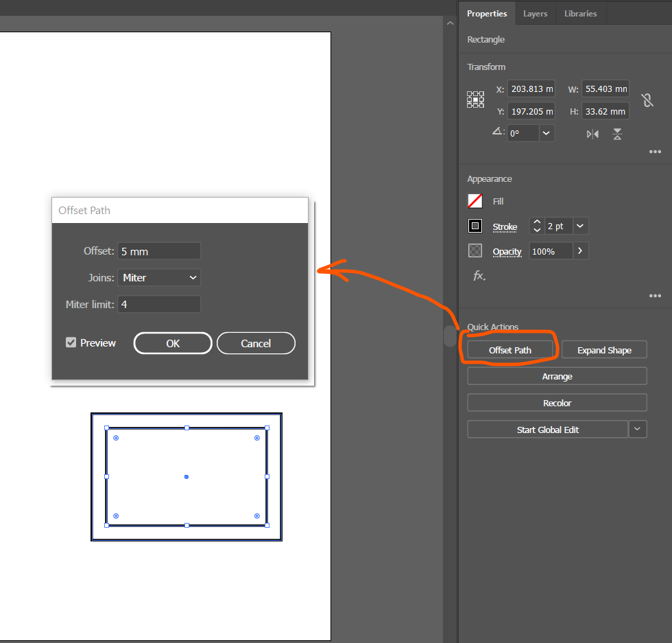This screenshot has height=643, width=672.
Task: Click the Stroke swatch in Appearance
Action: tap(475, 226)
